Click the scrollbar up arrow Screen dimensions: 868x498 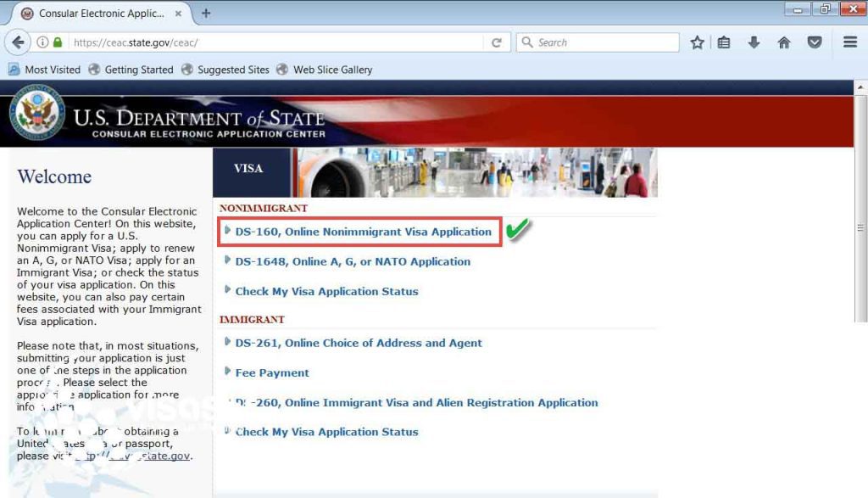(x=860, y=87)
